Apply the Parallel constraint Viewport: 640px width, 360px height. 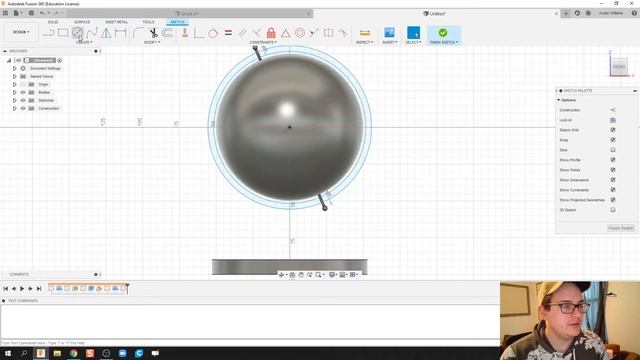pyautogui.click(x=242, y=33)
